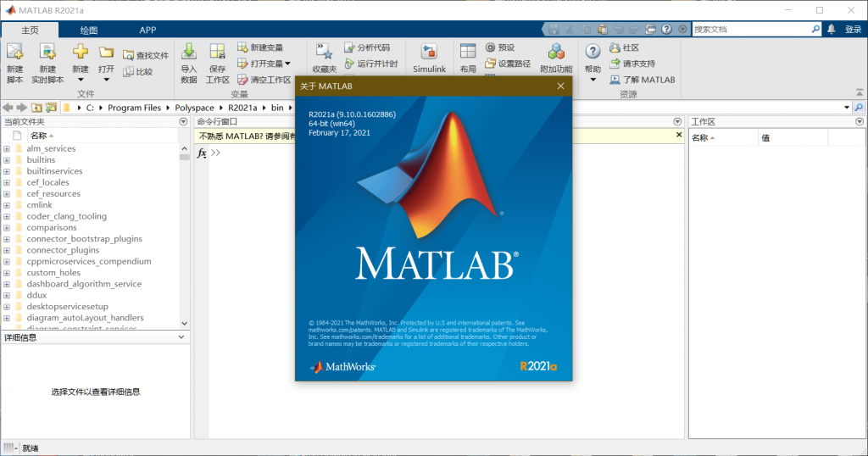Click the 帮助 help question mark icon
The image size is (868, 456).
pos(593,52)
